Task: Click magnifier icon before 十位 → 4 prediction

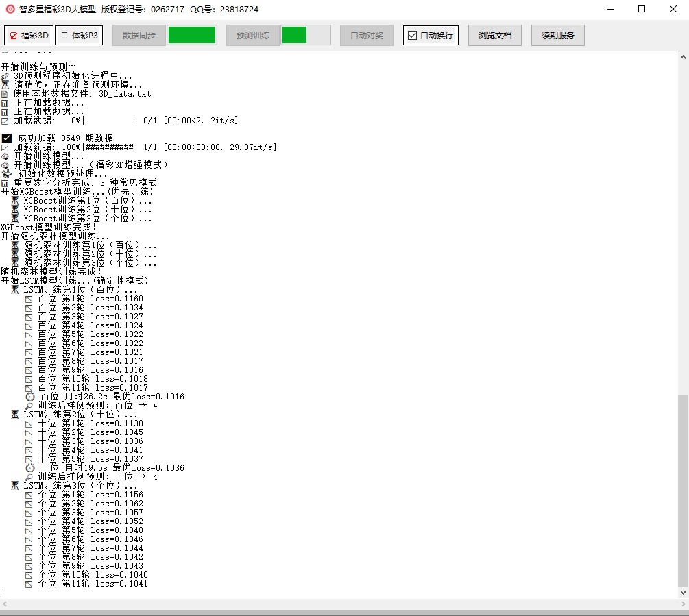Action: click(x=29, y=477)
